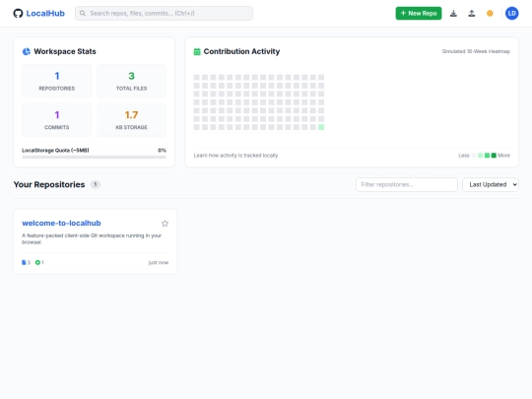
Task: Select the Commits stat card
Action: pyautogui.click(x=57, y=120)
